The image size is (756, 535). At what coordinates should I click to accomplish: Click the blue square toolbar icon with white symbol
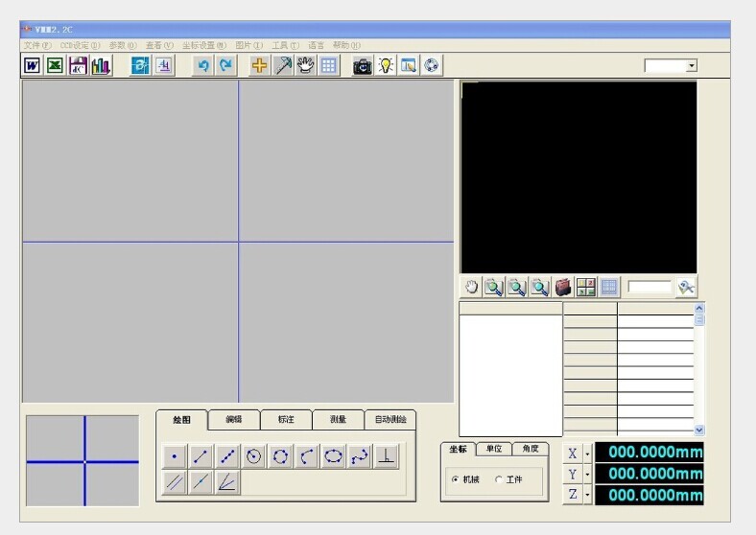point(141,65)
